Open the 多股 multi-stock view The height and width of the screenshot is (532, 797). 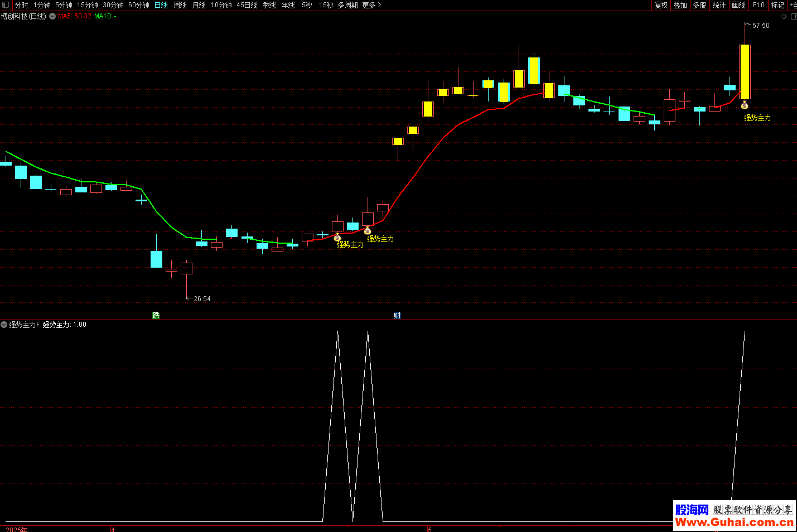pos(699,5)
